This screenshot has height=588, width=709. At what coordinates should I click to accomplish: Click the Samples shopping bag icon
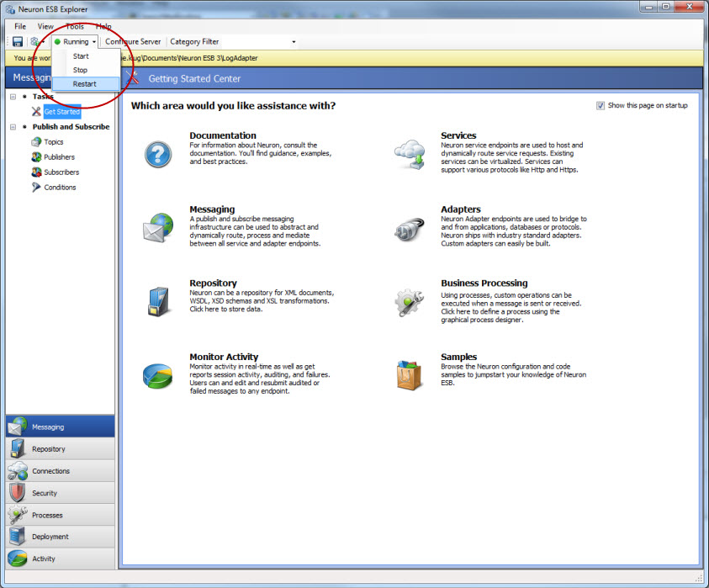coord(409,374)
